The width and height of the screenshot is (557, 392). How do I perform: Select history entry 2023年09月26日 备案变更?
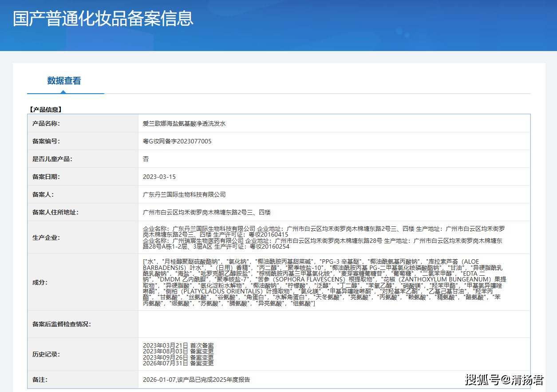(178, 357)
